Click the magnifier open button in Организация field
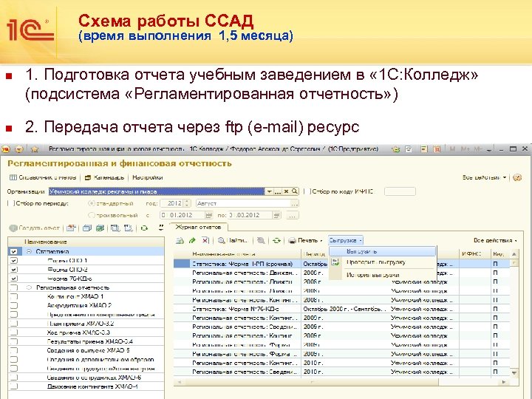Viewport: 532px width, 399px height. coord(295,191)
